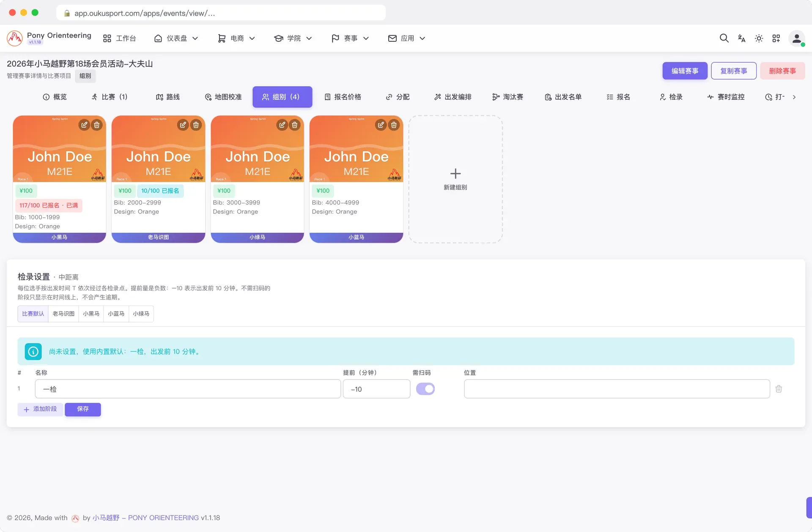Open 工作台 in the top navigation
The height and width of the screenshot is (532, 812).
120,38
